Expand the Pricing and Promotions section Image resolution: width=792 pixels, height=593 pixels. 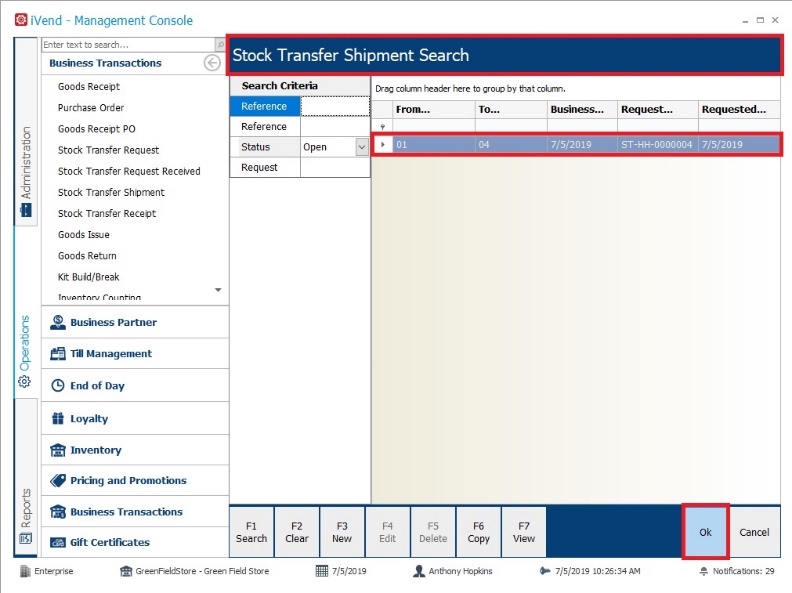pyautogui.click(x=135, y=480)
